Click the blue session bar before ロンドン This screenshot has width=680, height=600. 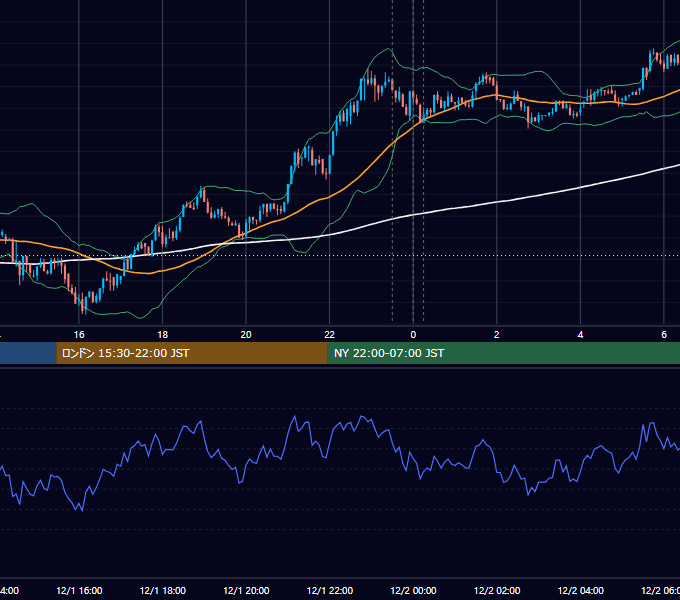click(28, 353)
